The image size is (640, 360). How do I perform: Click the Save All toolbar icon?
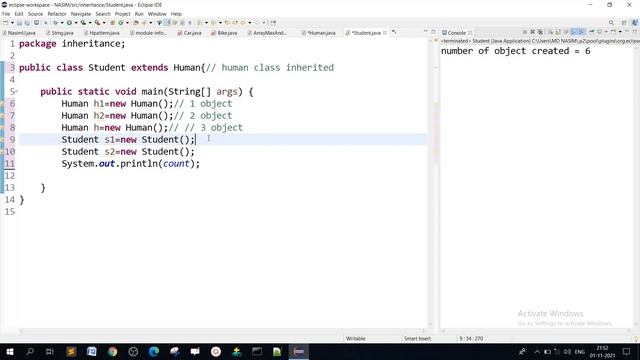pyautogui.click(x=27, y=23)
